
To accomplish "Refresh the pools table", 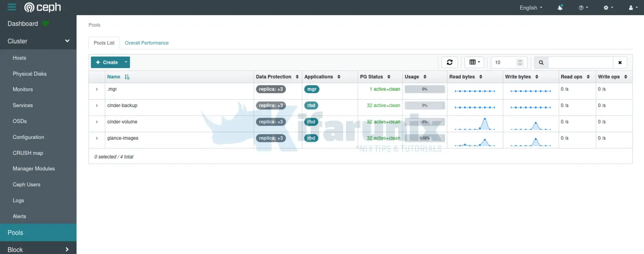I will pos(449,62).
